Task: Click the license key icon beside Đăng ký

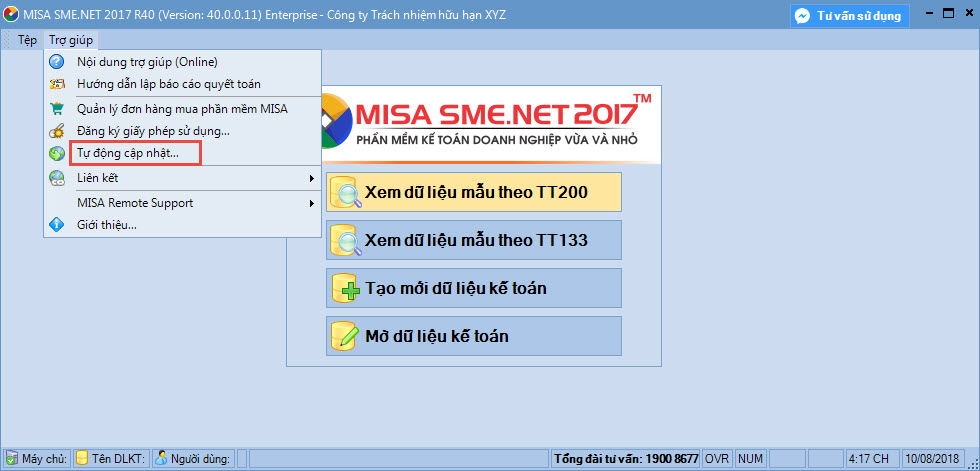Action: click(57, 132)
